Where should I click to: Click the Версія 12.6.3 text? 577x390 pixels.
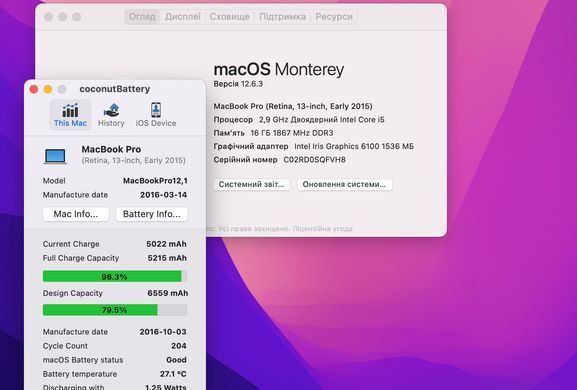[x=238, y=84]
